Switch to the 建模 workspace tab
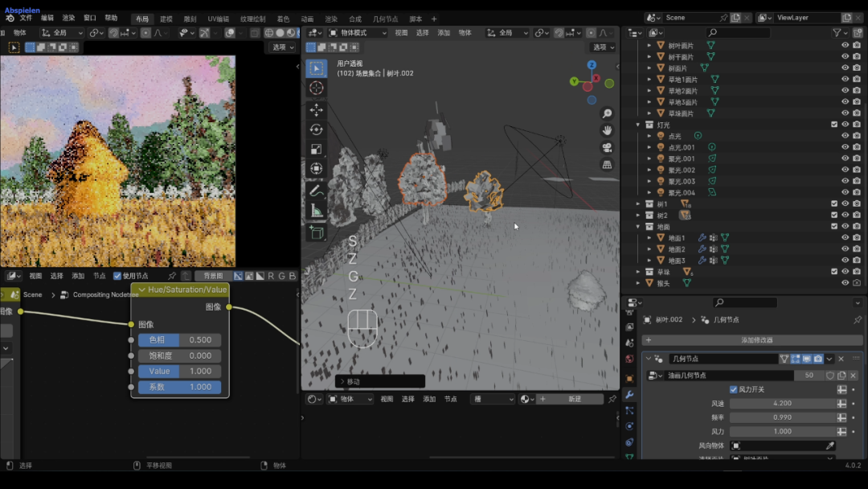Screen dimensions: 868x489 (166, 19)
